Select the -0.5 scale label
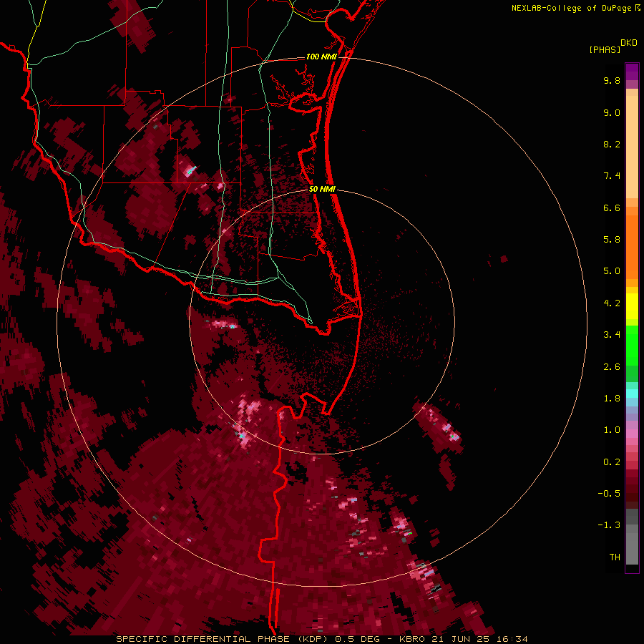The image size is (644, 644). tap(609, 494)
